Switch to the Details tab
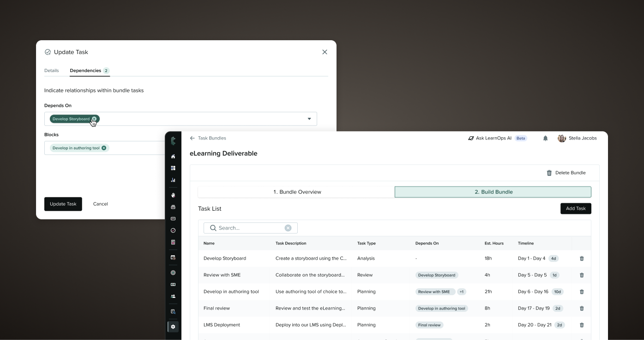Image resolution: width=644 pixels, height=340 pixels. pos(52,71)
